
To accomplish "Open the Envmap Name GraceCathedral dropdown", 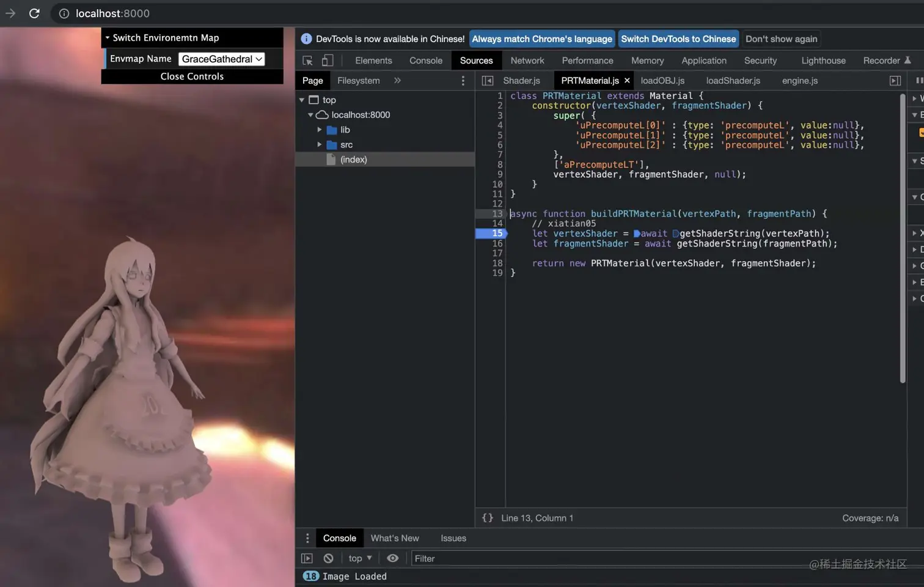I will pos(222,59).
